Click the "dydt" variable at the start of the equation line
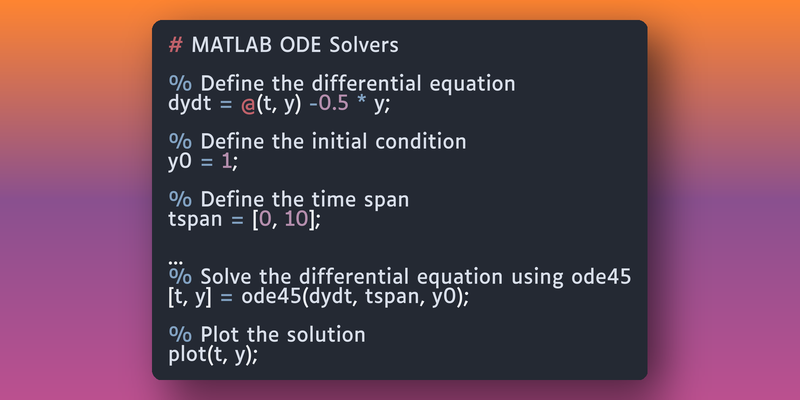This screenshot has height=400, width=800. click(x=187, y=101)
